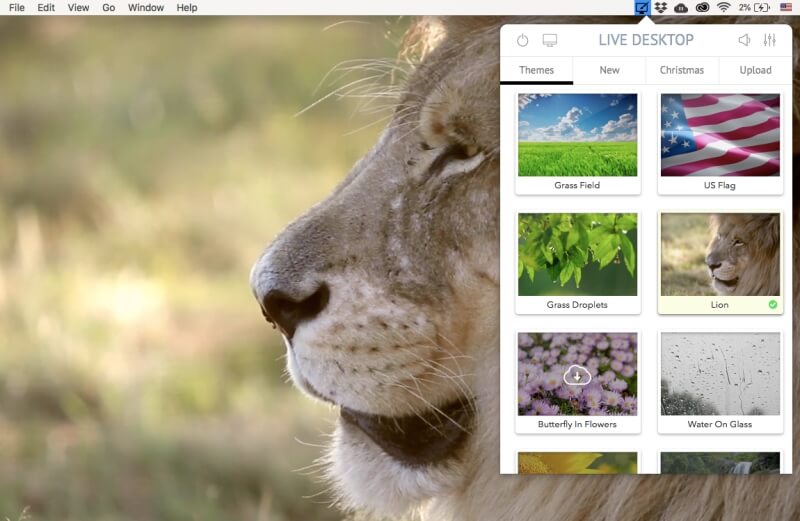Select the Lion theme thumbnail
Viewport: 800px width, 521px height.
pyautogui.click(x=720, y=254)
